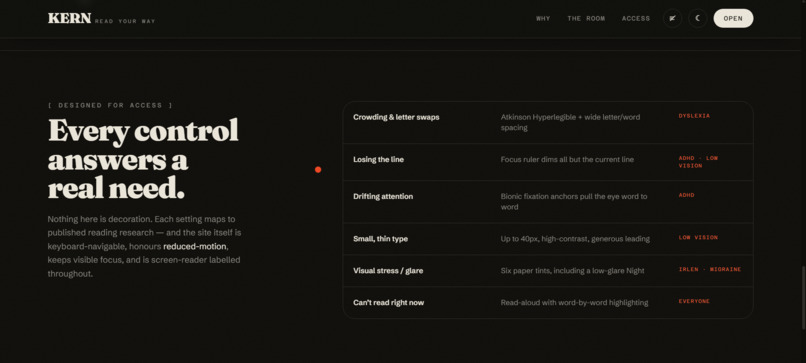Screen dimensions: 806x363
Task: Click '[ DESIGNED FOR ACCESS ]' label
Action: click(111, 105)
